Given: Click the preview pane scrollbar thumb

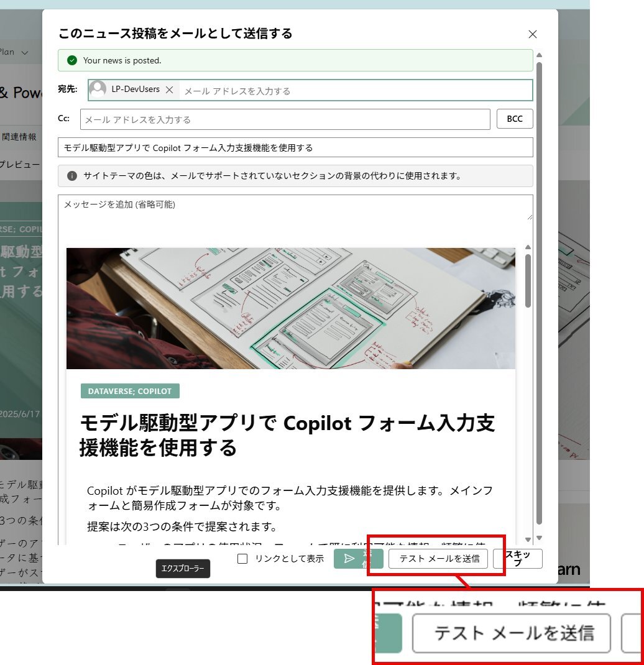Looking at the screenshot, I should 528,281.
